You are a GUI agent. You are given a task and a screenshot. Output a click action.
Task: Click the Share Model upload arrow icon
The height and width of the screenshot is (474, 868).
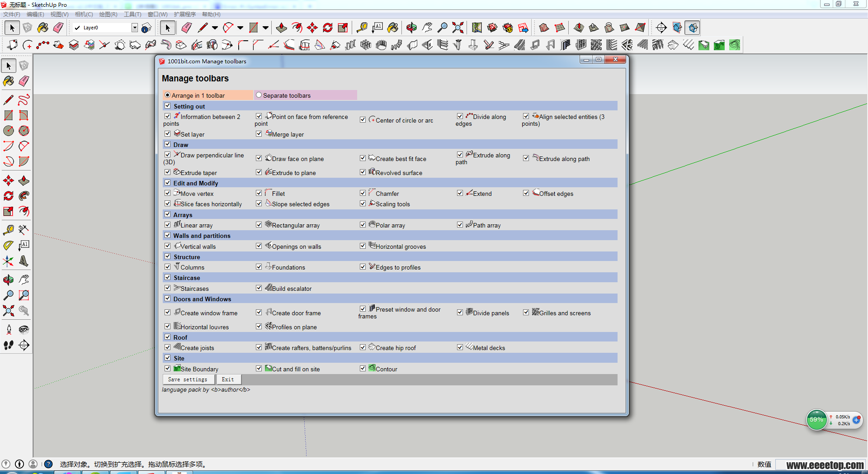click(523, 28)
